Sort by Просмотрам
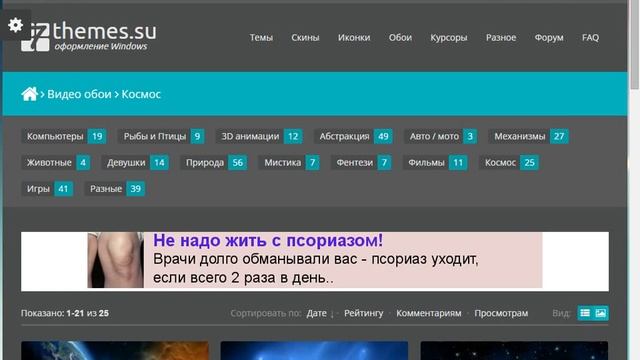The height and width of the screenshot is (360, 640). pos(501,313)
